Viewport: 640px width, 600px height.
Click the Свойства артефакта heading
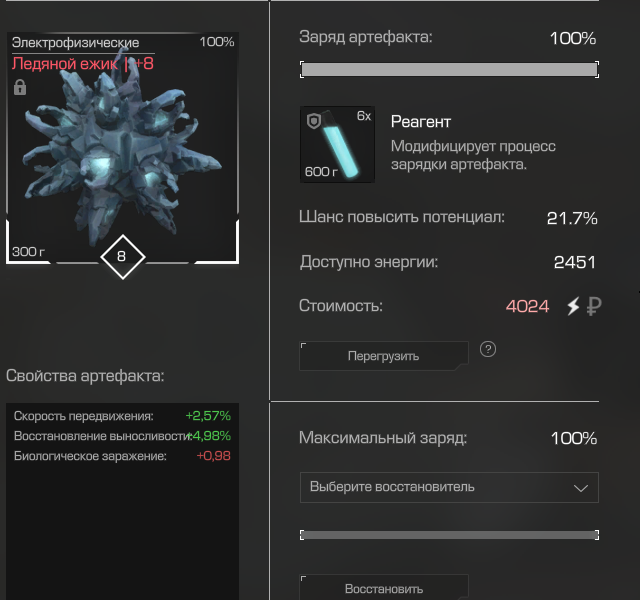(85, 376)
